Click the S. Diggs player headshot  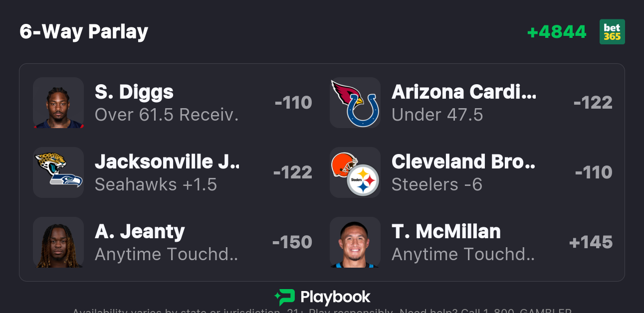(x=58, y=103)
